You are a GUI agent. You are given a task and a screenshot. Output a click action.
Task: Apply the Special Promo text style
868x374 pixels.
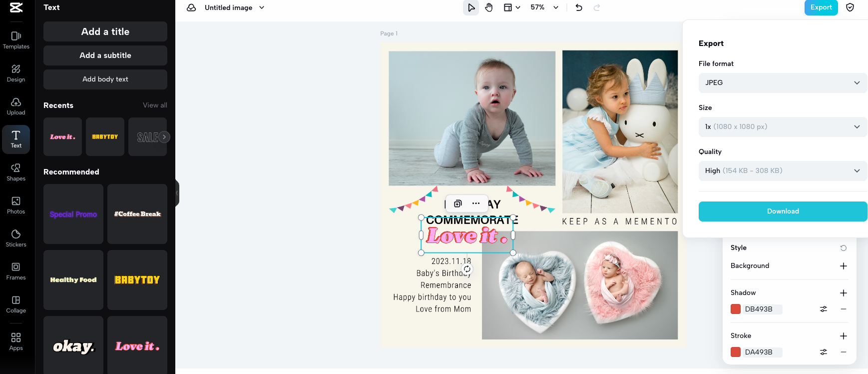tap(73, 214)
